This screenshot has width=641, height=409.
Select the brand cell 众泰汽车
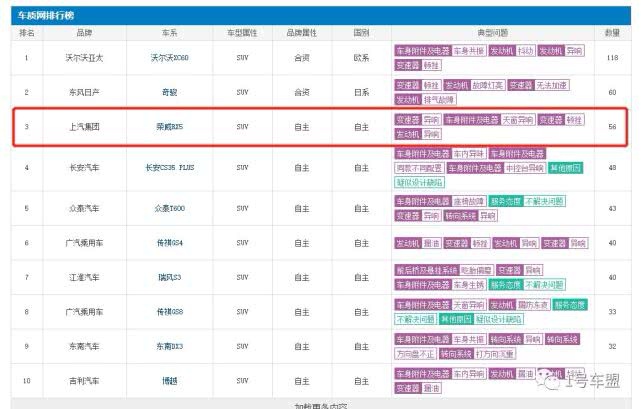[x=84, y=209]
